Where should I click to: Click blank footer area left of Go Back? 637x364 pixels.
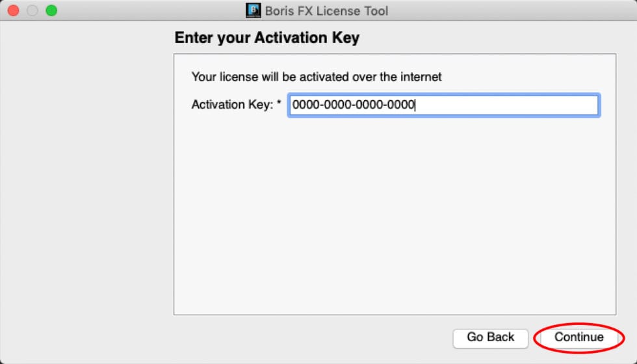click(312, 337)
